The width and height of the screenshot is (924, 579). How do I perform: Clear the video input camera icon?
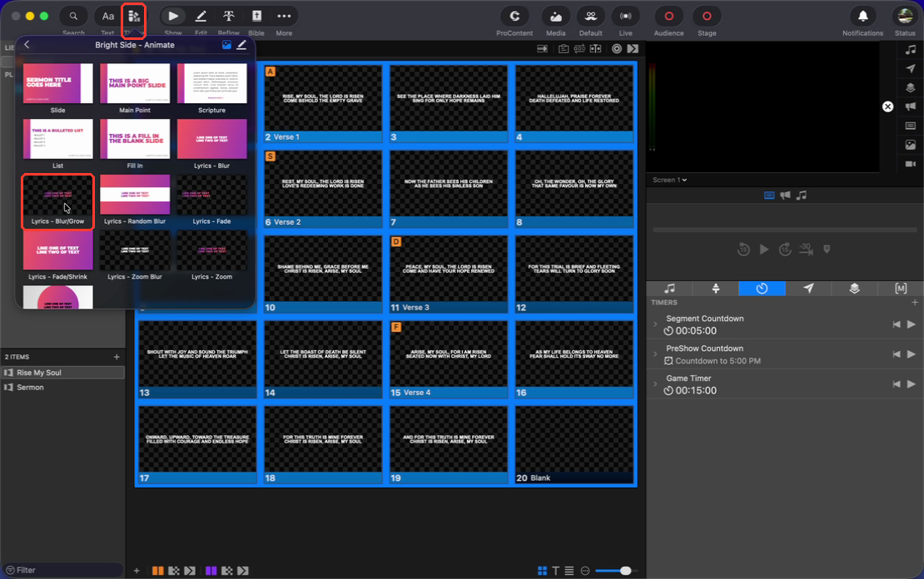pos(911,164)
